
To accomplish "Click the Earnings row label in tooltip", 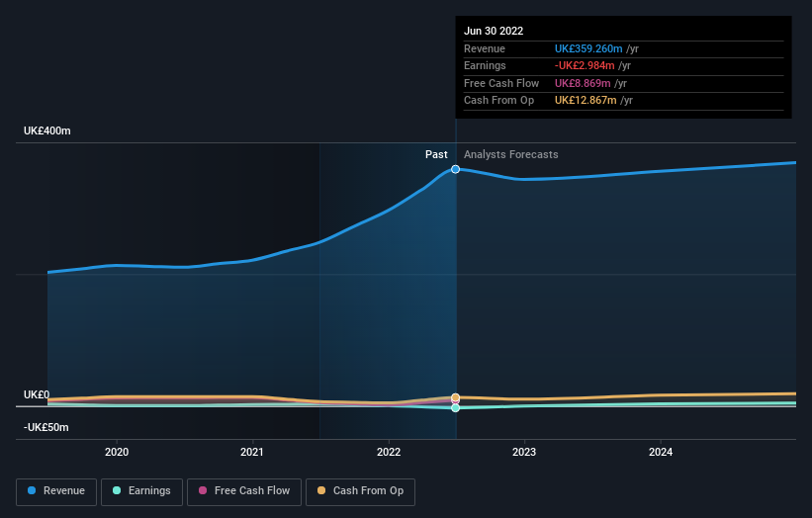I will [x=485, y=65].
